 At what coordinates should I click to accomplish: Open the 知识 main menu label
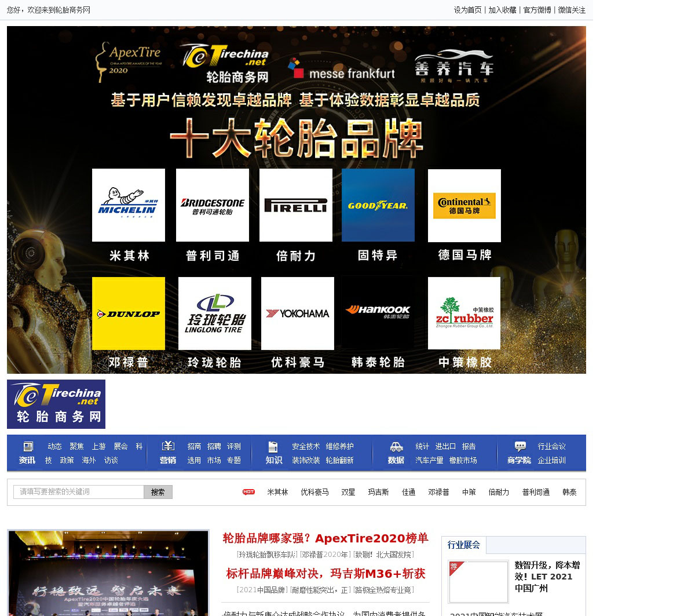pyautogui.click(x=274, y=460)
